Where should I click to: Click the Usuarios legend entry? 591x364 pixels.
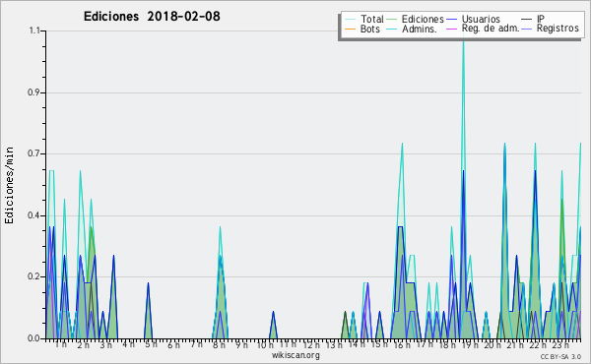pos(474,19)
